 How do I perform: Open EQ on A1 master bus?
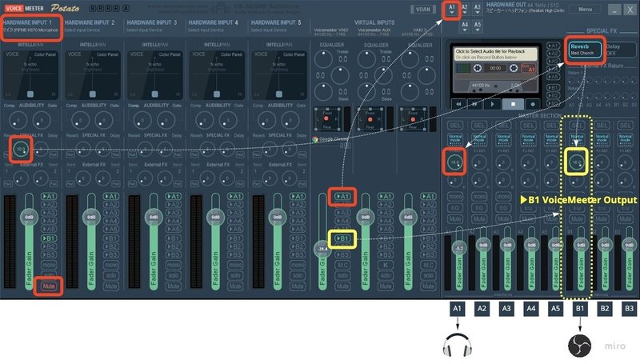455,208
